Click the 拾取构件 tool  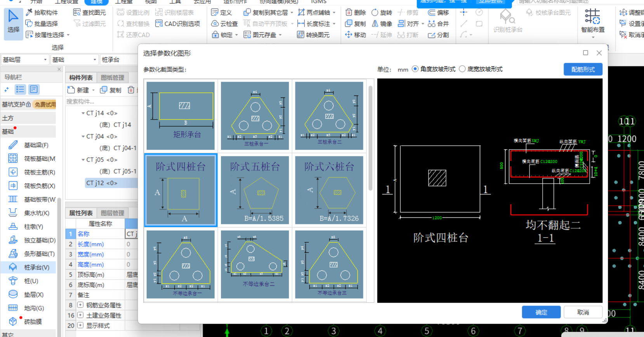42,12
